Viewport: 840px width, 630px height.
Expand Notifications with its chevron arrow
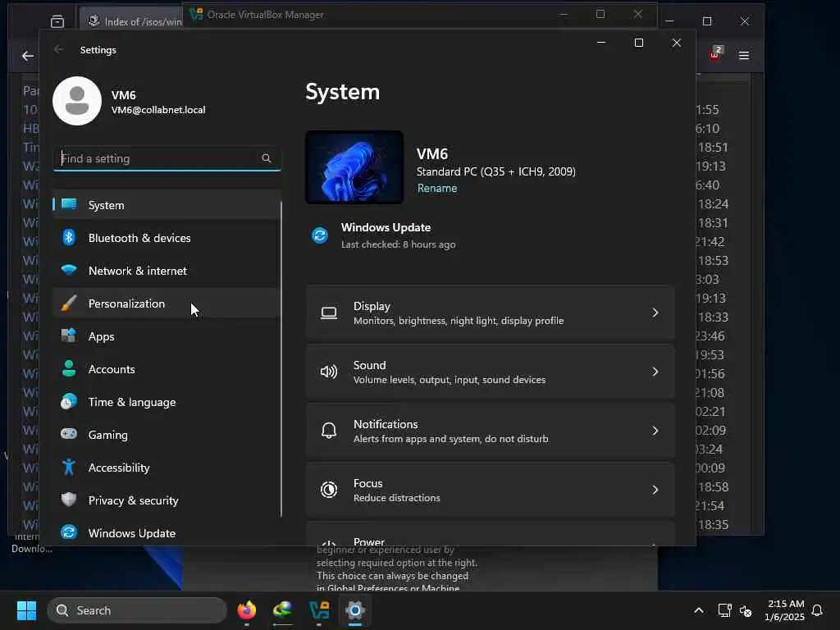655,431
